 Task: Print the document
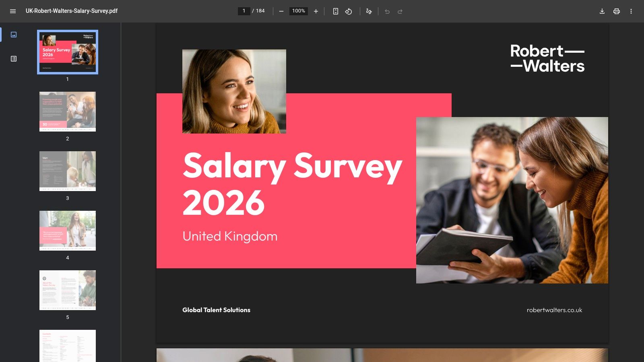(617, 11)
